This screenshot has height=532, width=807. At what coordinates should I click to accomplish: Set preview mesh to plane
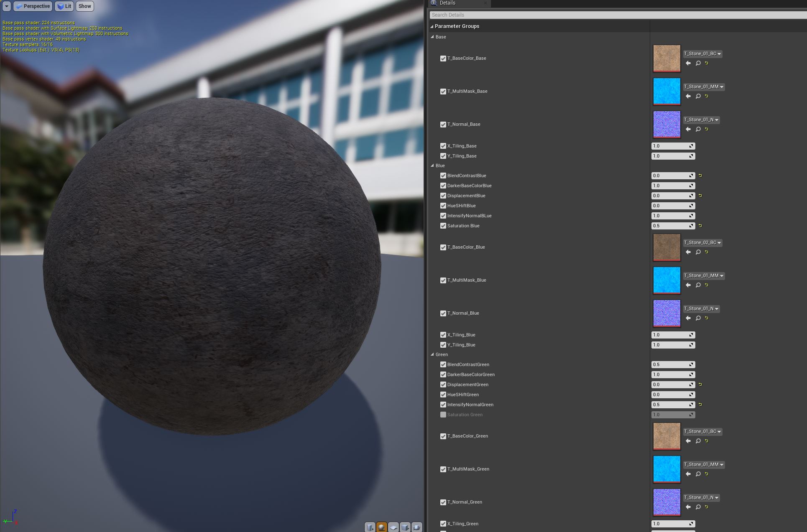(x=393, y=527)
